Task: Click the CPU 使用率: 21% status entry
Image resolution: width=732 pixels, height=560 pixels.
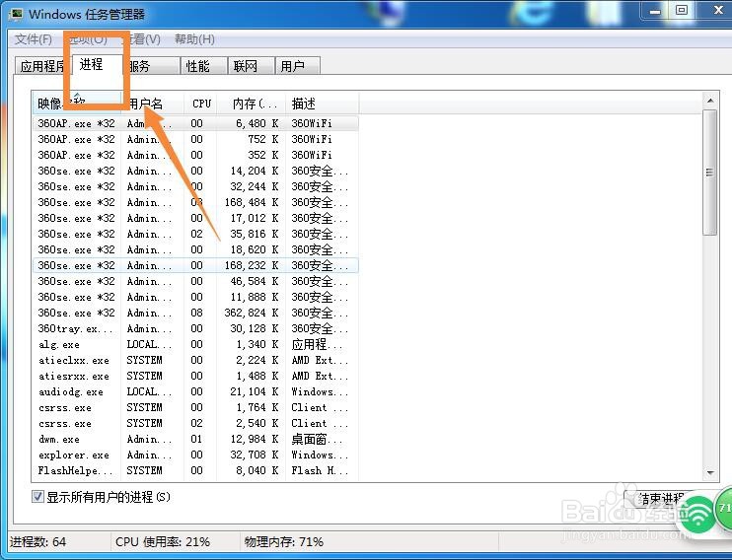Action: 163,542
